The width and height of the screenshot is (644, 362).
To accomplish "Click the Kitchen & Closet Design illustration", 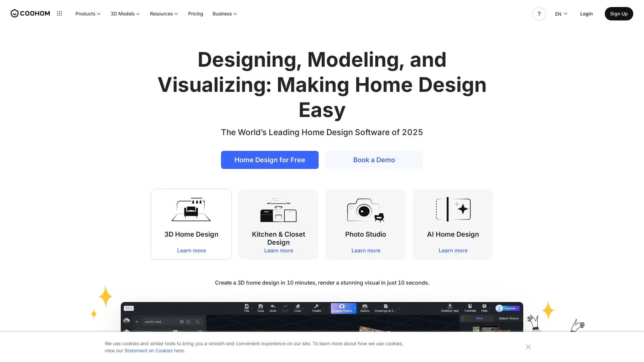I will pyautogui.click(x=278, y=210).
